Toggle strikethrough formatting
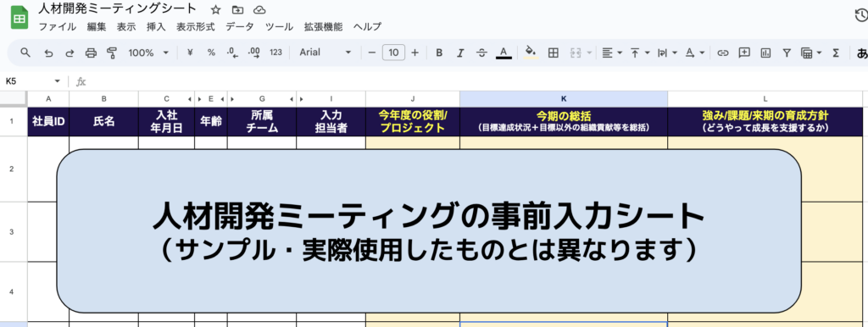Viewport: 868px width, 327px height. [x=481, y=53]
